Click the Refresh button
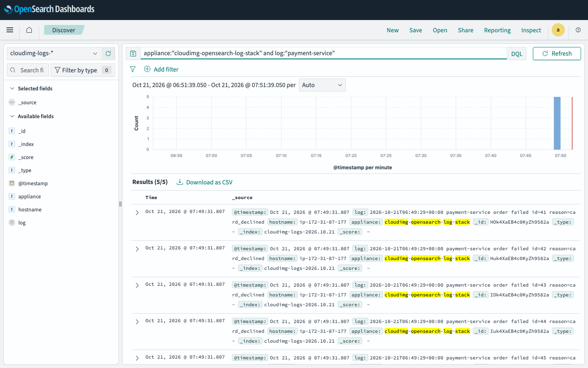 tap(557, 54)
